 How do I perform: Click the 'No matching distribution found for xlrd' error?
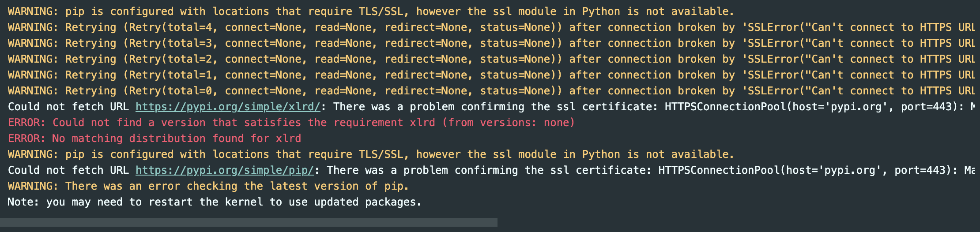[155, 138]
